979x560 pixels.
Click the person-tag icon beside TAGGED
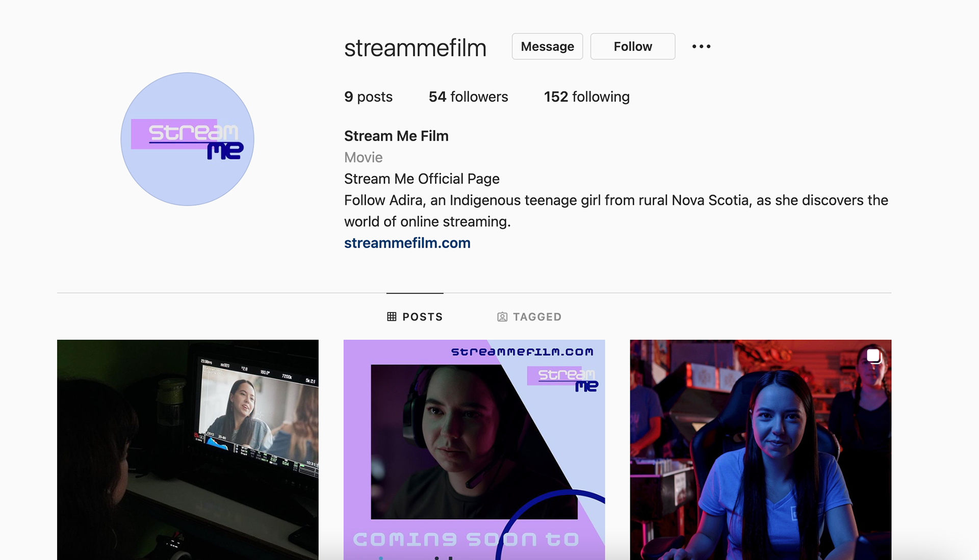point(502,317)
